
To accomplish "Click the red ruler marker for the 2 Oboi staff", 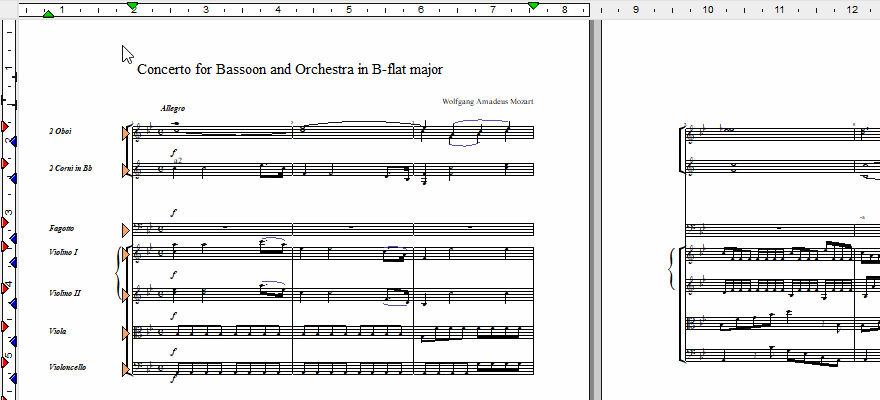I will pos(5,126).
